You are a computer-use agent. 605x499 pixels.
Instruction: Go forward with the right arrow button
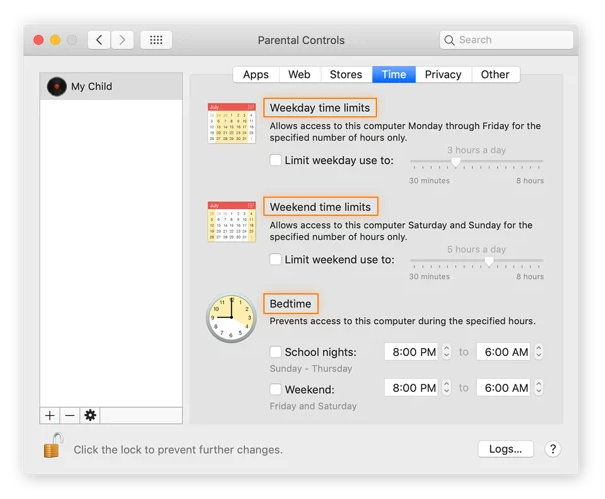(123, 40)
